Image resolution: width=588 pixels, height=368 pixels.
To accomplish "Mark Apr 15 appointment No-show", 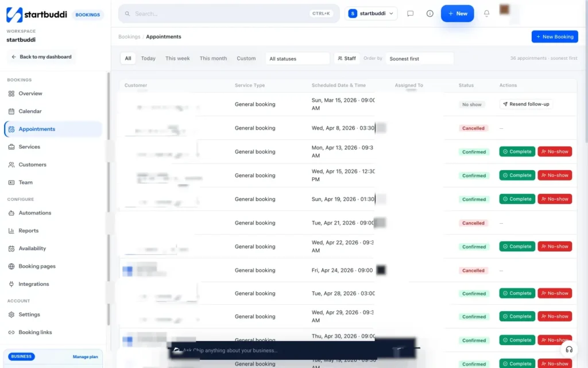I will [555, 175].
